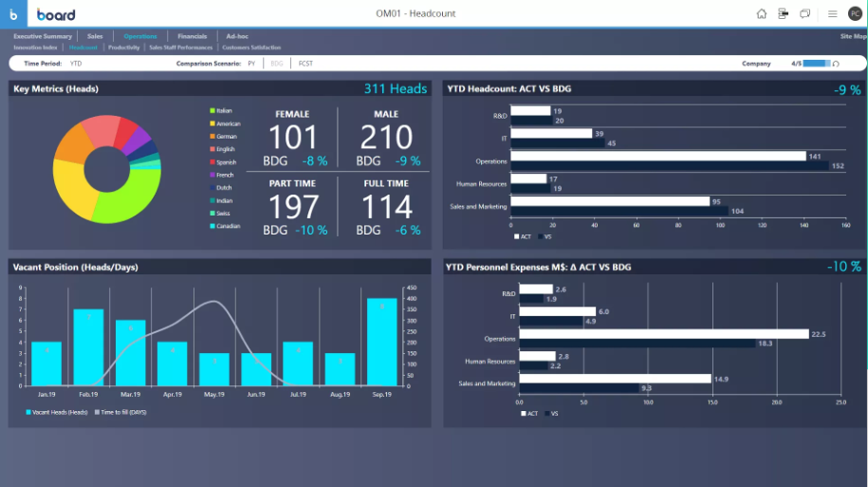Toggle Dutch legend entry
The width and height of the screenshot is (868, 487).
pyautogui.click(x=220, y=188)
